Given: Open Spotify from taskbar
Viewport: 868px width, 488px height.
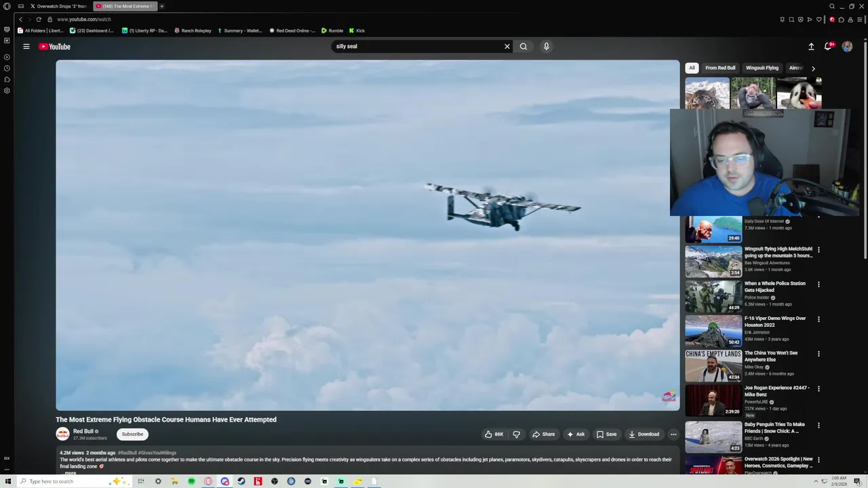Looking at the screenshot, I should pyautogui.click(x=191, y=481).
